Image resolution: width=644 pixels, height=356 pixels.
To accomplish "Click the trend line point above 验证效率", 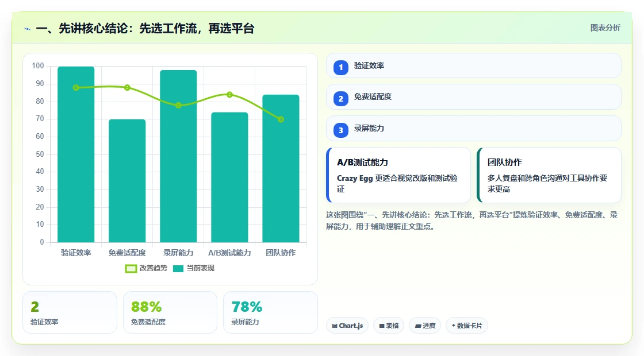I will point(76,87).
